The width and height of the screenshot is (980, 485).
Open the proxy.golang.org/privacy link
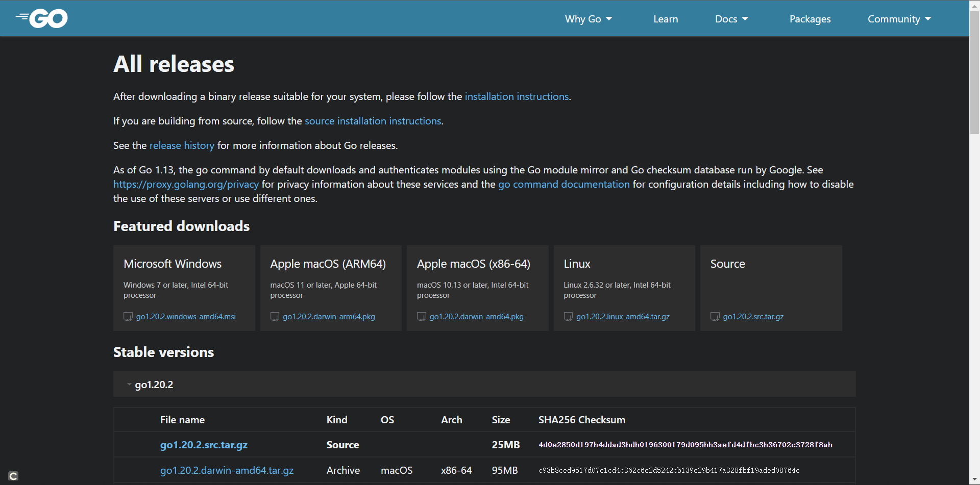click(x=186, y=184)
